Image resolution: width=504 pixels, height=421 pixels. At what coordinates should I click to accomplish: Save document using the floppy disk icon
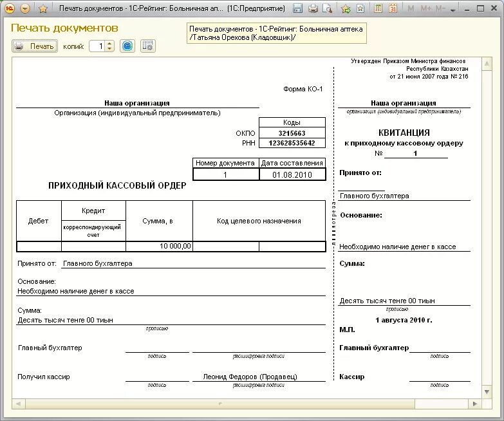coord(297,8)
